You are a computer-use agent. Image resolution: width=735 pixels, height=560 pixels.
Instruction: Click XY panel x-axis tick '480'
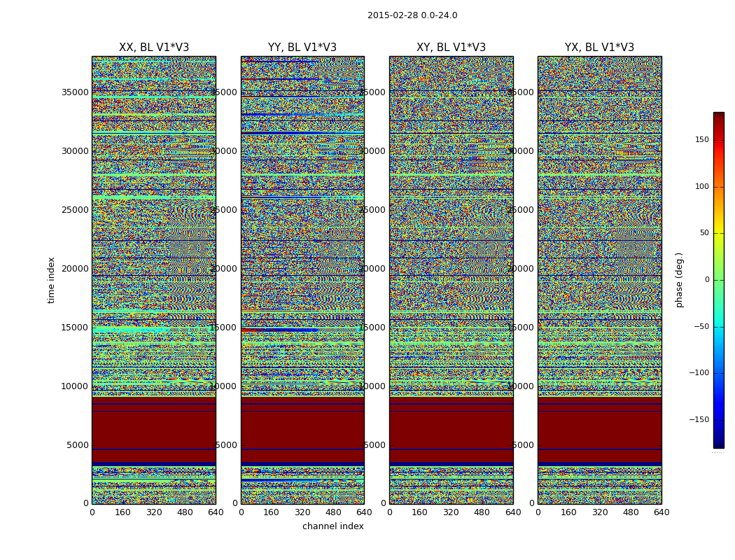tap(482, 512)
